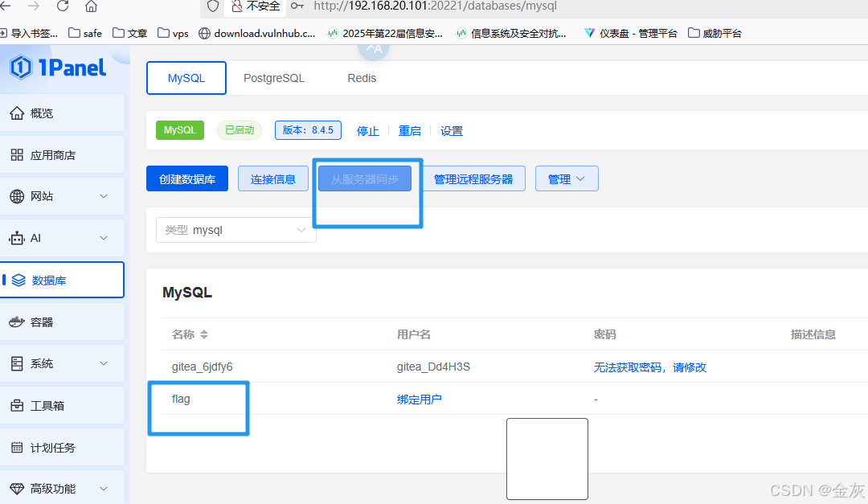
Task: Click the 描述信息 column header
Action: click(813, 334)
